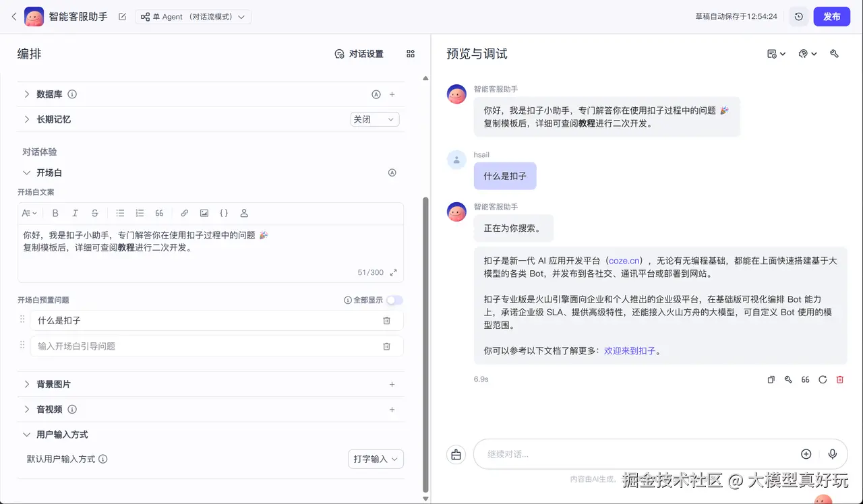
Task: Expand the 长期记忆 section
Action: point(27,119)
